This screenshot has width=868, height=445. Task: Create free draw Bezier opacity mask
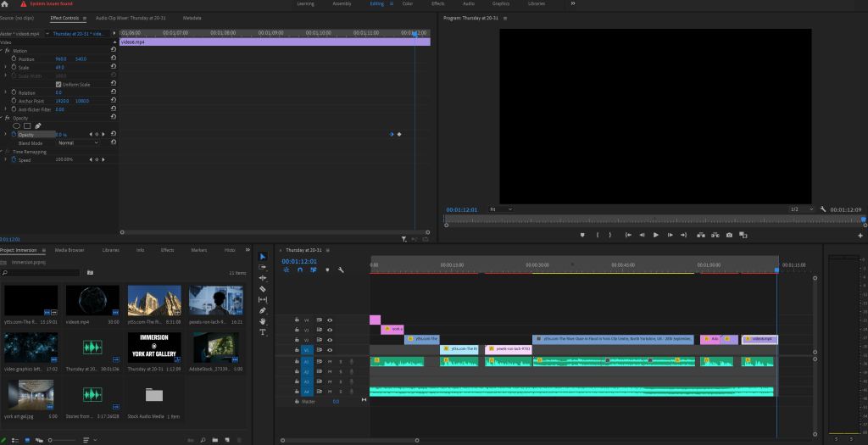[38, 125]
